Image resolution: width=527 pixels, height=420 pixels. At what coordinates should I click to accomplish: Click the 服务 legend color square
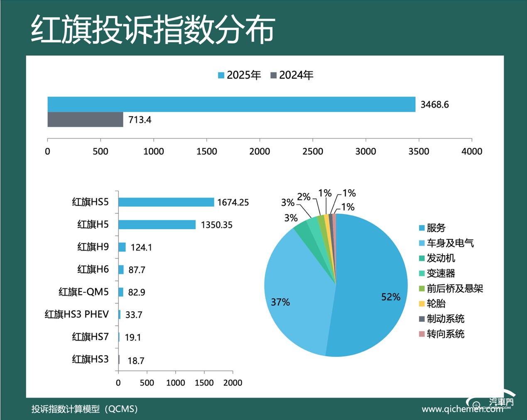[x=422, y=228]
